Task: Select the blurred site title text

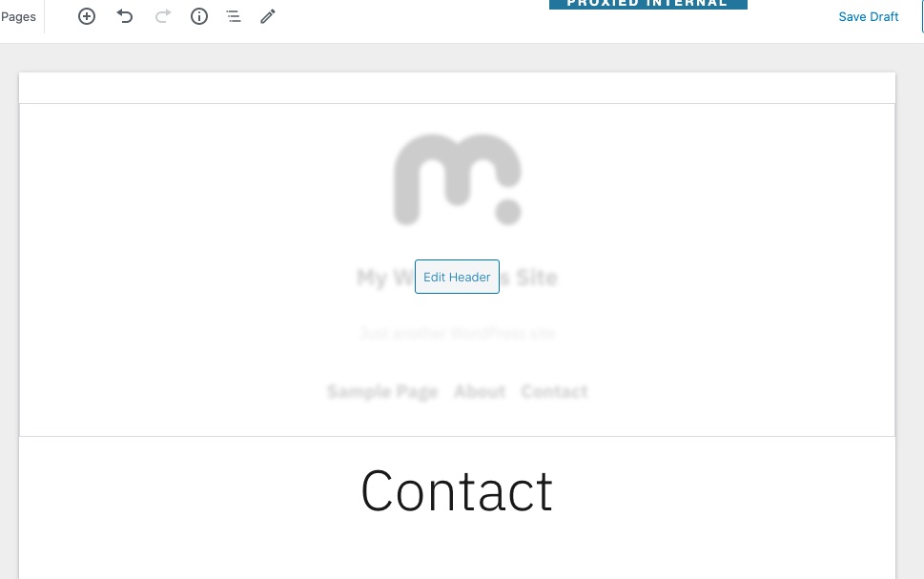Action: click(x=457, y=278)
